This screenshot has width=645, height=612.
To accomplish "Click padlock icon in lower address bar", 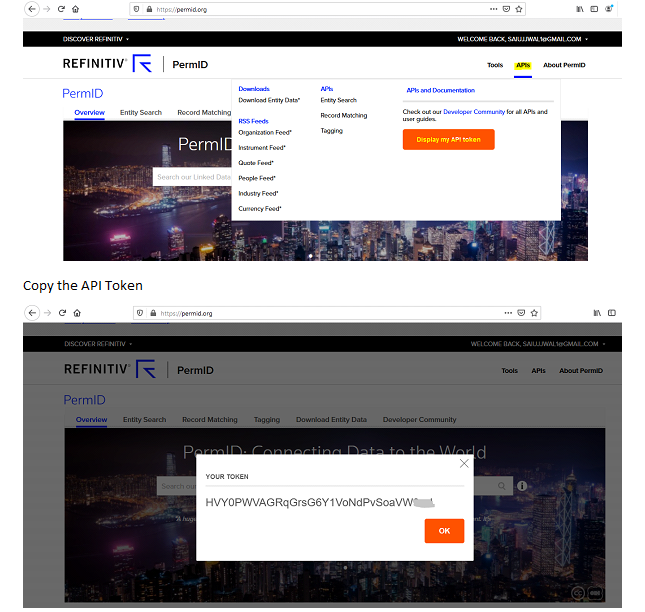I will tap(153, 313).
